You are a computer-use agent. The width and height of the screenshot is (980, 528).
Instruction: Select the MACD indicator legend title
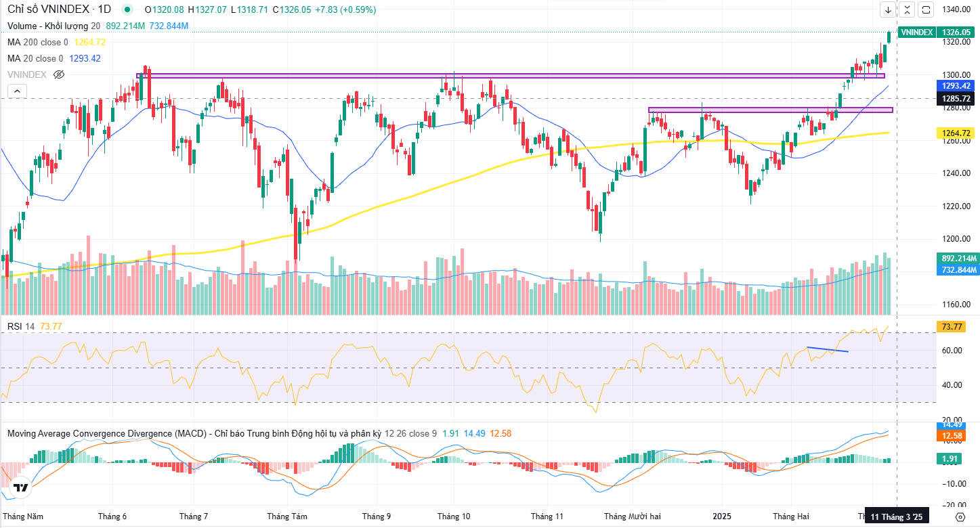click(194, 433)
